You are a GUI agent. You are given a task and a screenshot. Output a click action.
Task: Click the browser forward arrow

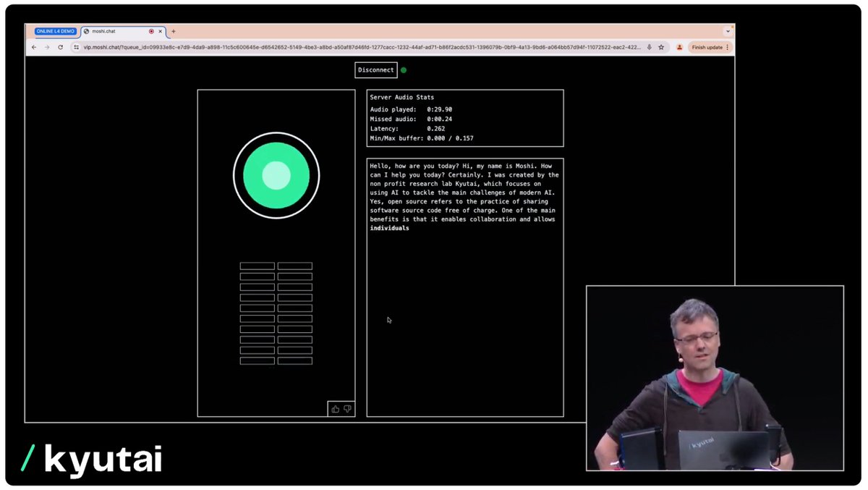click(x=47, y=47)
